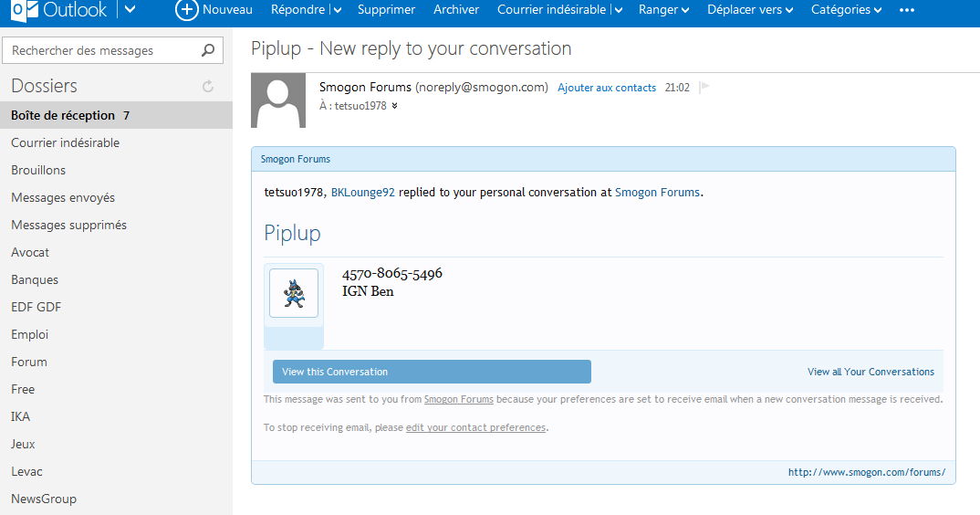Click the Lucario avatar image
Viewport: 980px width, 515px height.
294,293
